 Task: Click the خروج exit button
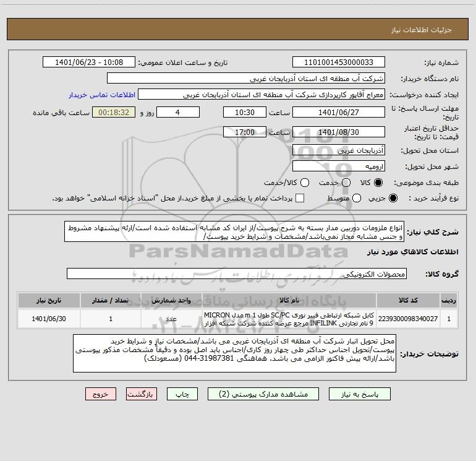coord(101,394)
